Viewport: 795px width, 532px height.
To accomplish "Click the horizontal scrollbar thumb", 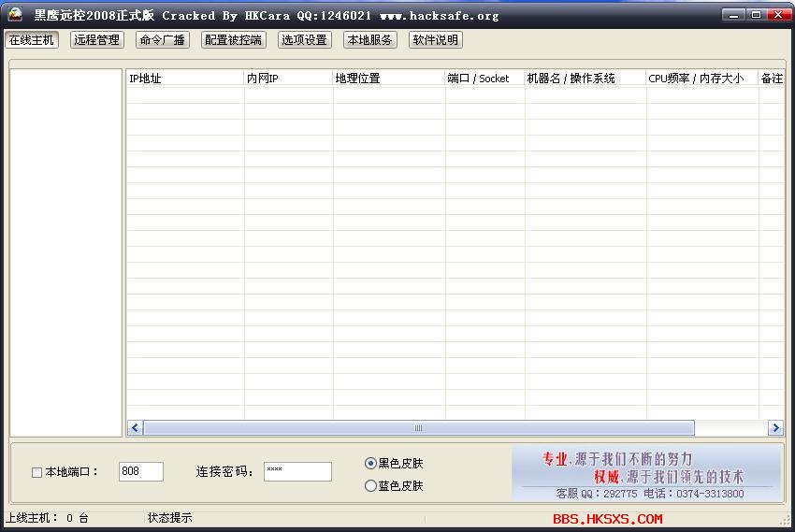I will (x=418, y=428).
